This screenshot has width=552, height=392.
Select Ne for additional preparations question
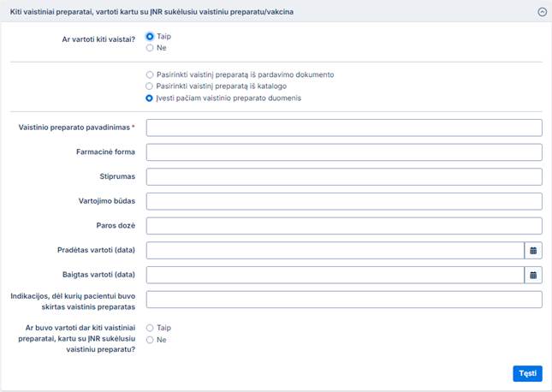(151, 340)
